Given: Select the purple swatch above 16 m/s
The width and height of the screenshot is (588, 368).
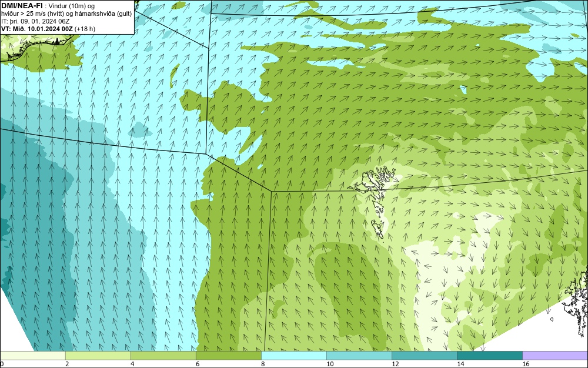Looking at the screenshot, I should point(555,355).
